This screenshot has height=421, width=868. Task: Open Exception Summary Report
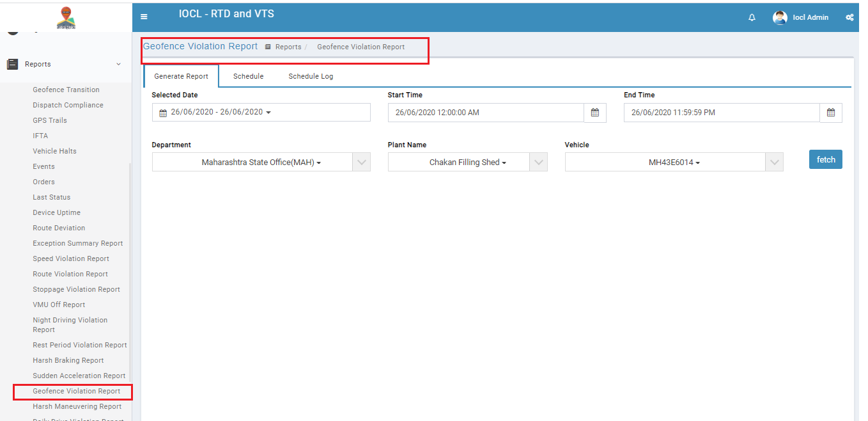pyautogui.click(x=78, y=243)
